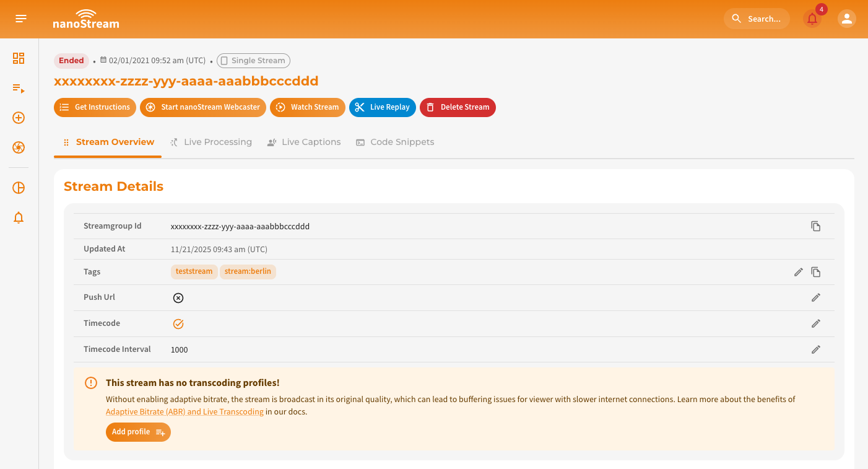This screenshot has width=868, height=469.
Task: Select the teststream tag chip
Action: (194, 271)
